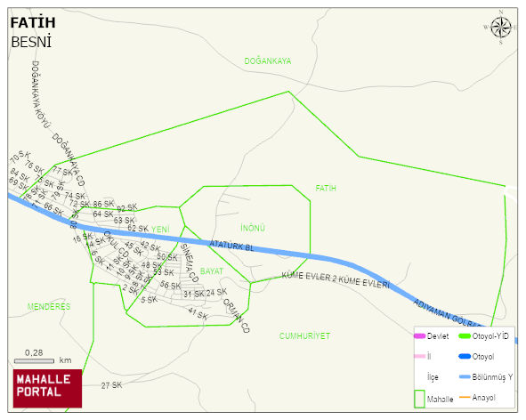Click the ADIYAMAN GÖLBAŞI highway label
Viewport: 526px width, 420px height.
click(448, 313)
